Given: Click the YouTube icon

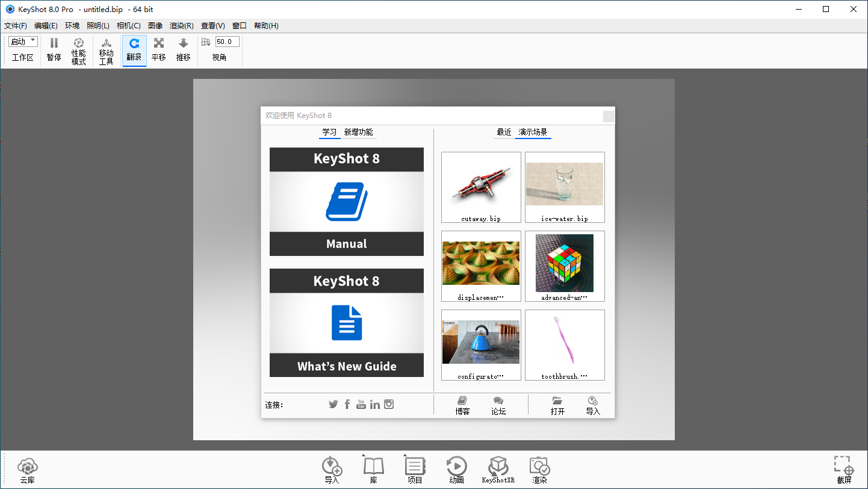Looking at the screenshot, I should pos(361,404).
